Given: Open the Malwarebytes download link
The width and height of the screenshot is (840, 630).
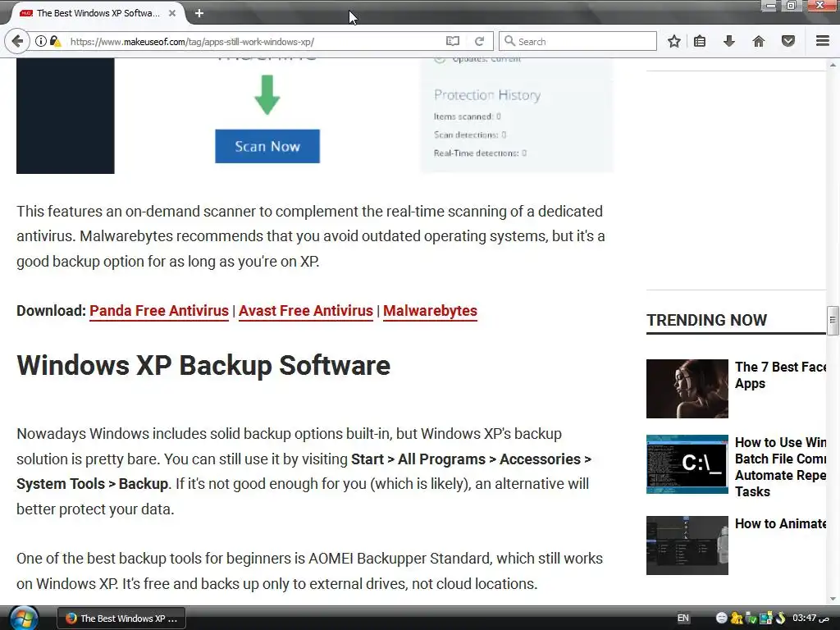Looking at the screenshot, I should point(430,311).
